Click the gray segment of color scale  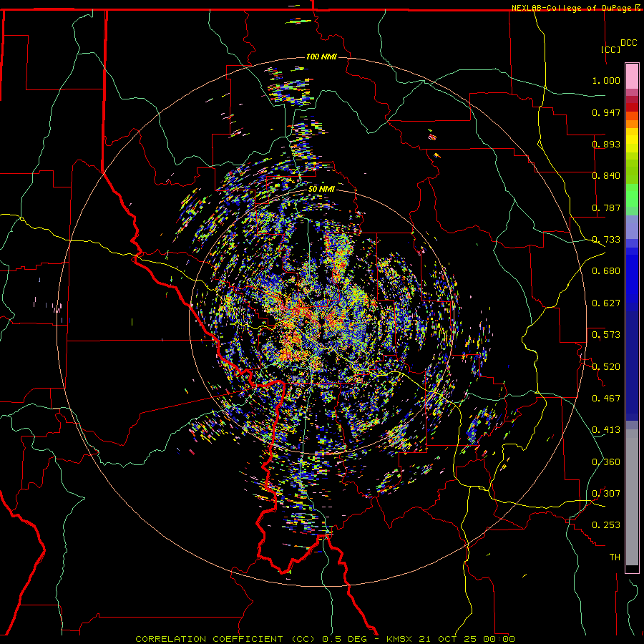(632, 497)
